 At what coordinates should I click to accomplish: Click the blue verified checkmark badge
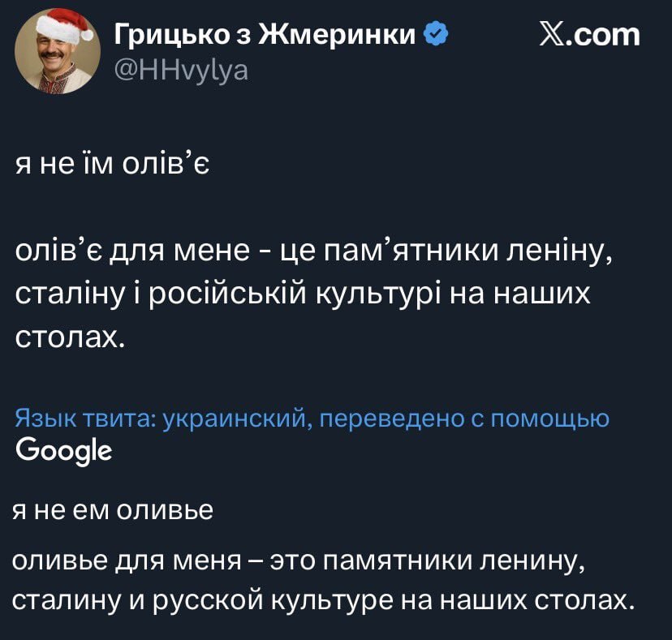(435, 34)
